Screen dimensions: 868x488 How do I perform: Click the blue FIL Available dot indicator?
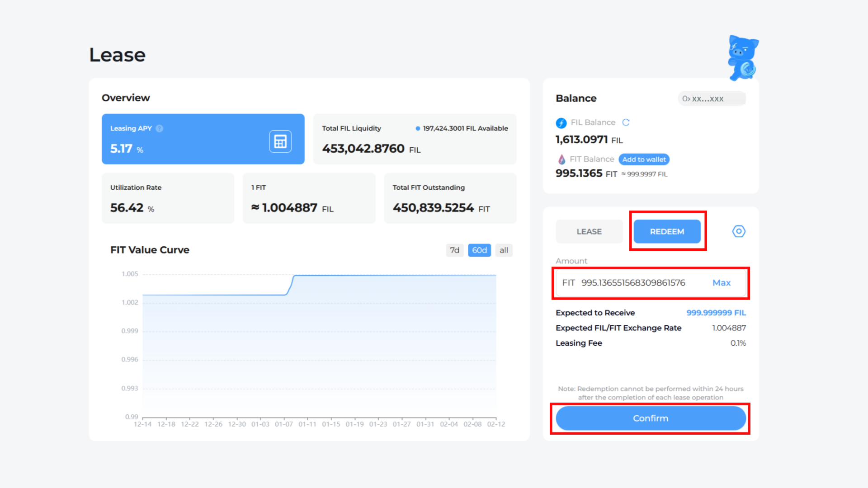point(418,128)
